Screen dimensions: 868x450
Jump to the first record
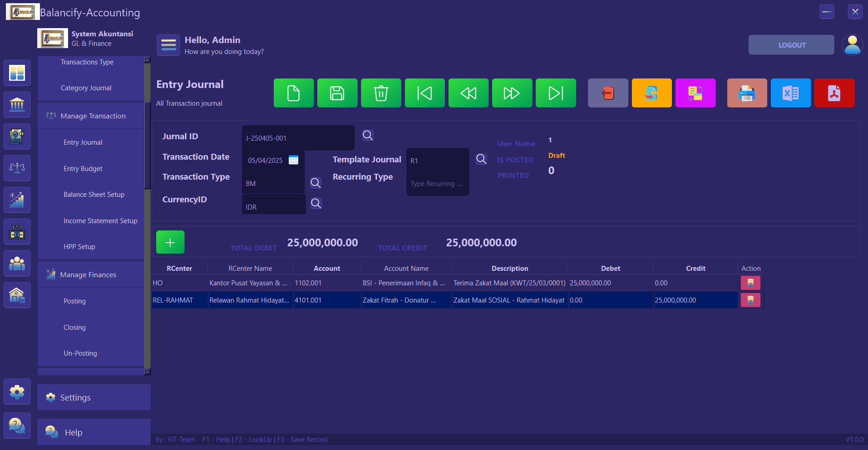tap(425, 93)
